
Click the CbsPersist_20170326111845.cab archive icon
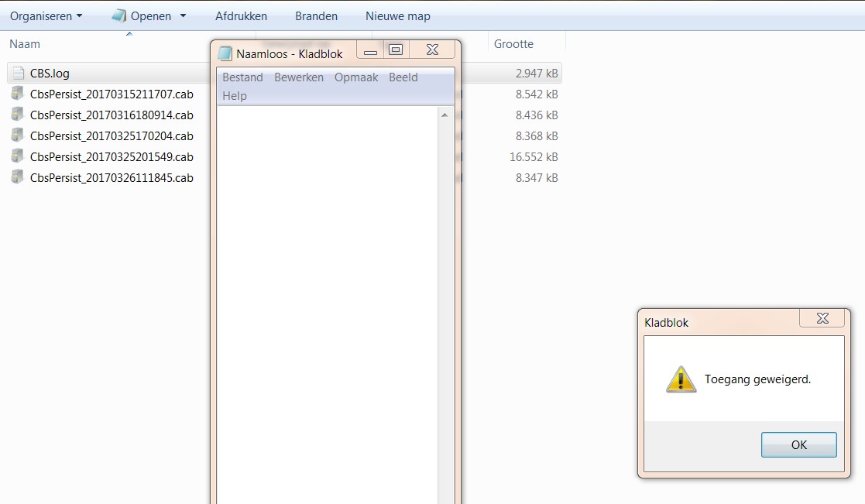pyautogui.click(x=18, y=177)
